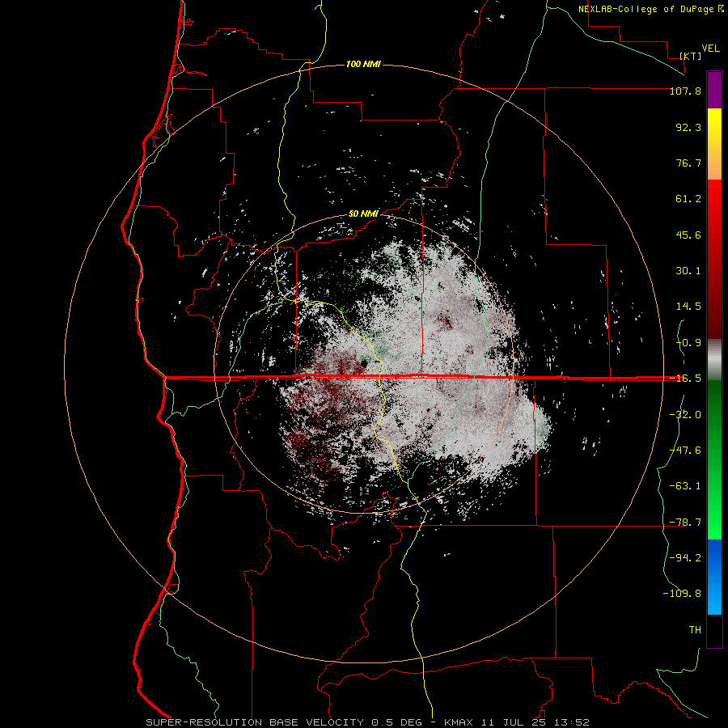Click the purple segment of the color bar
Screen dimensions: 728x728
714,91
